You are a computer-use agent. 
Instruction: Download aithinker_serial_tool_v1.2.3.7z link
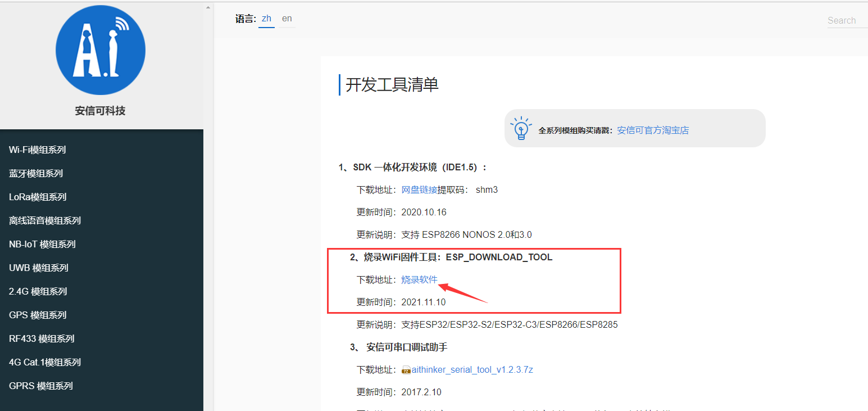point(472,370)
